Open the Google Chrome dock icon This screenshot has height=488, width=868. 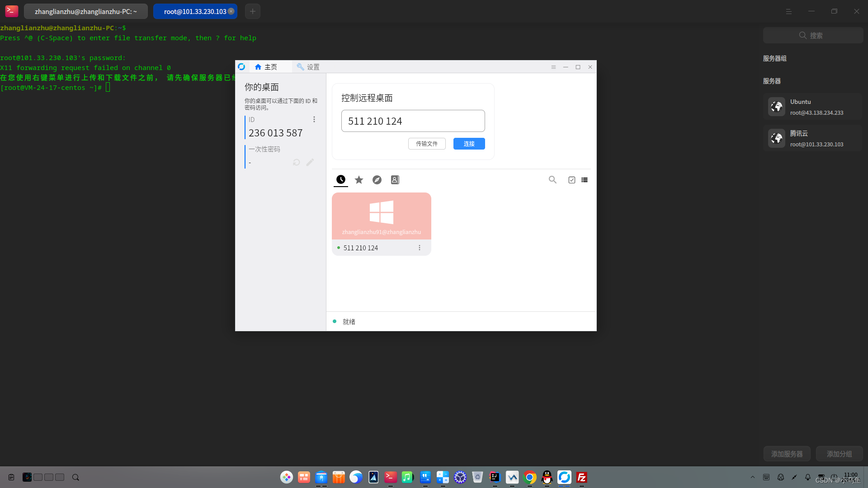point(529,477)
